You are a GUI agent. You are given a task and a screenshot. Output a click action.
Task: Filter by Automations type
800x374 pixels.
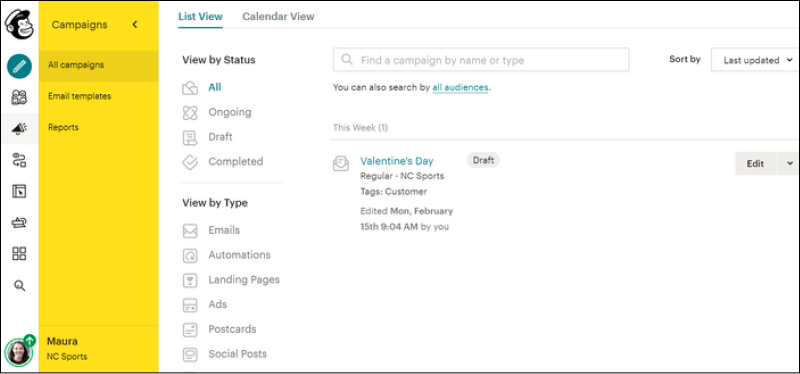click(239, 255)
